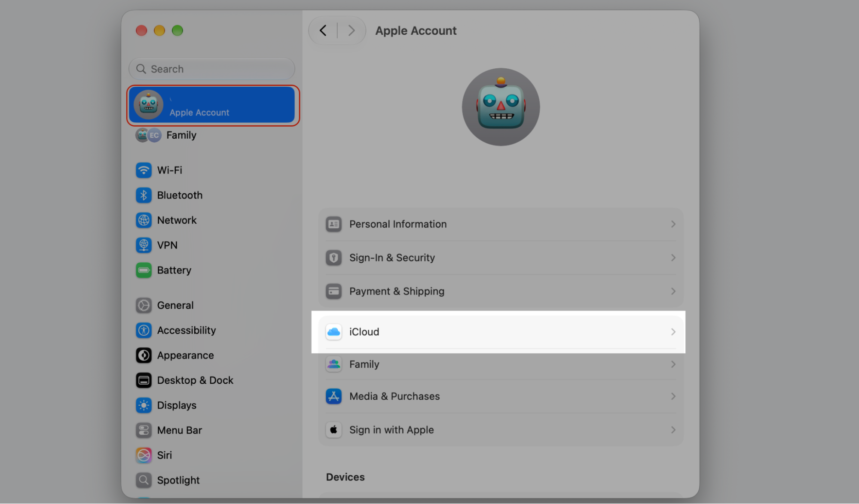Image resolution: width=859 pixels, height=504 pixels.
Task: Open Media & Purchases label
Action: coord(394,396)
